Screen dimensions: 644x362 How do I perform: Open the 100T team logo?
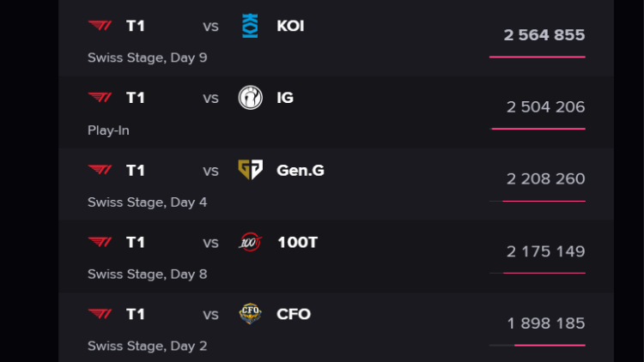(x=251, y=243)
